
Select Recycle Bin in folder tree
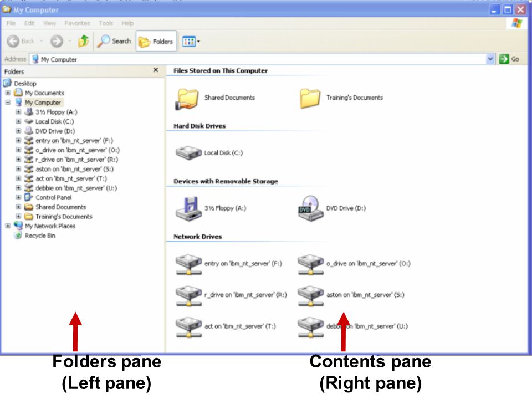click(40, 236)
